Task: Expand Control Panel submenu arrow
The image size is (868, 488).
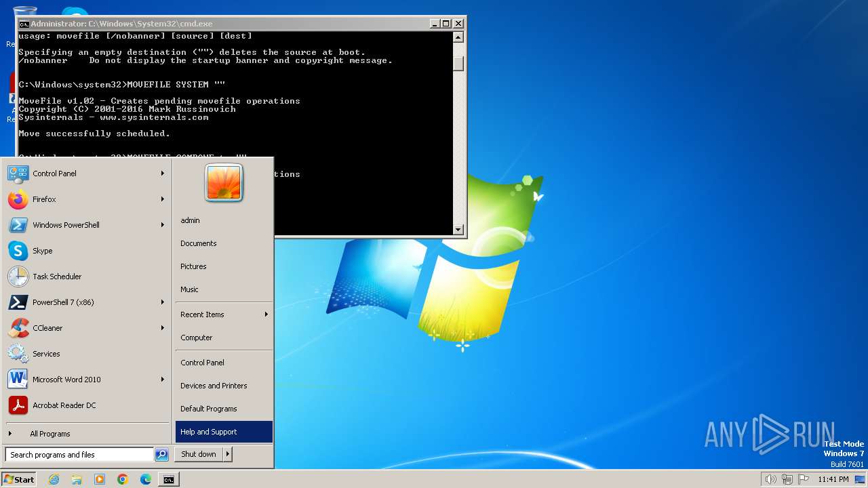Action: [163, 174]
